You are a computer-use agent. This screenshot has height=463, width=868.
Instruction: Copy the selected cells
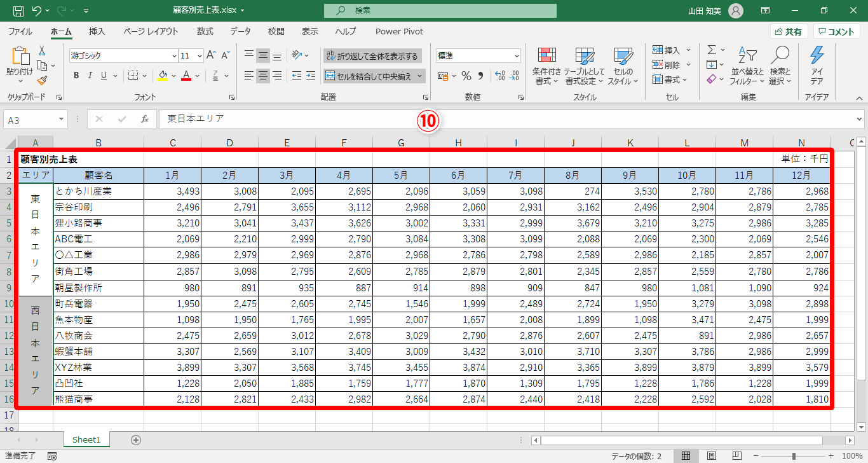42,66
